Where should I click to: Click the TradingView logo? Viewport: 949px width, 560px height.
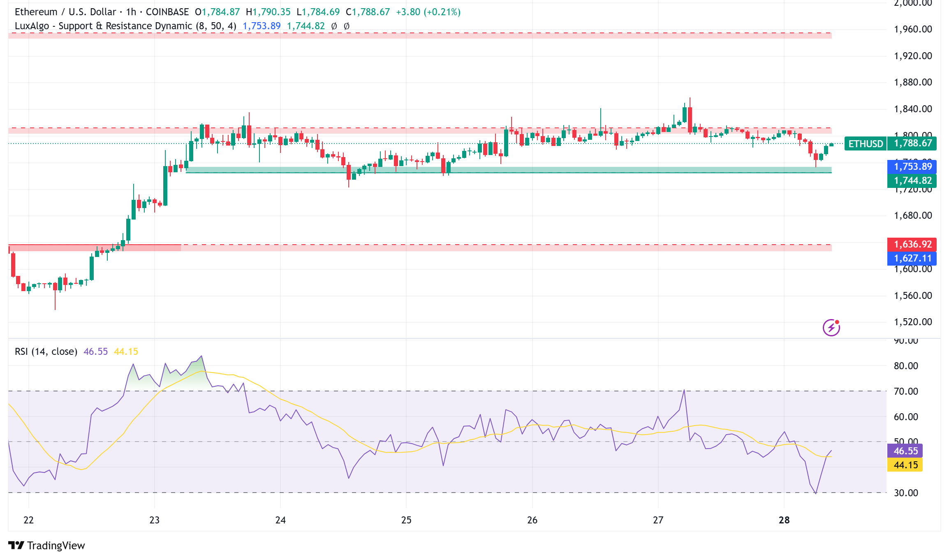point(46,546)
